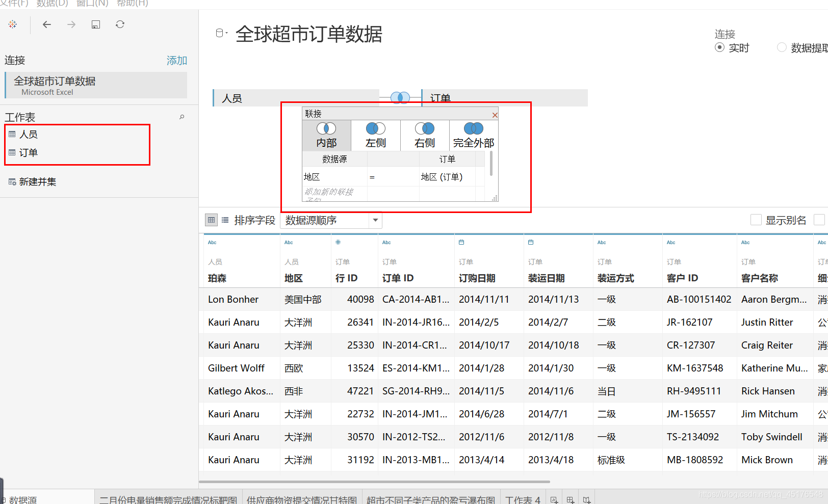
Task: Click the 新建并集 union icon
Action: [x=12, y=181]
